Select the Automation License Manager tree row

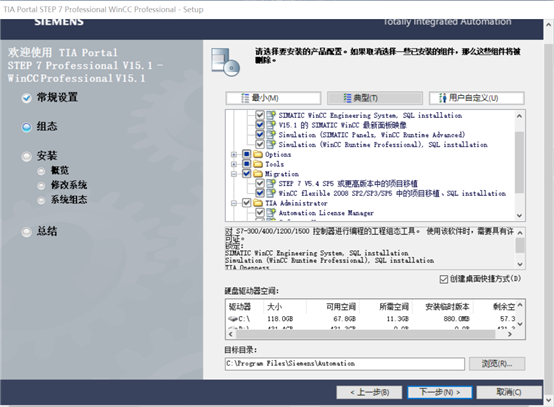tap(326, 213)
